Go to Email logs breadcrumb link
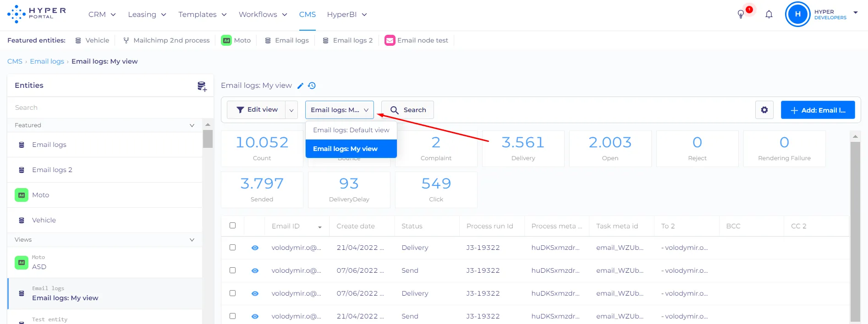The image size is (868, 324). [47, 61]
